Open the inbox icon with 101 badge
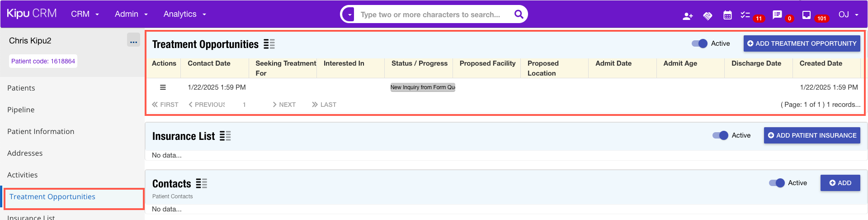This screenshot has width=868, height=220. [806, 15]
